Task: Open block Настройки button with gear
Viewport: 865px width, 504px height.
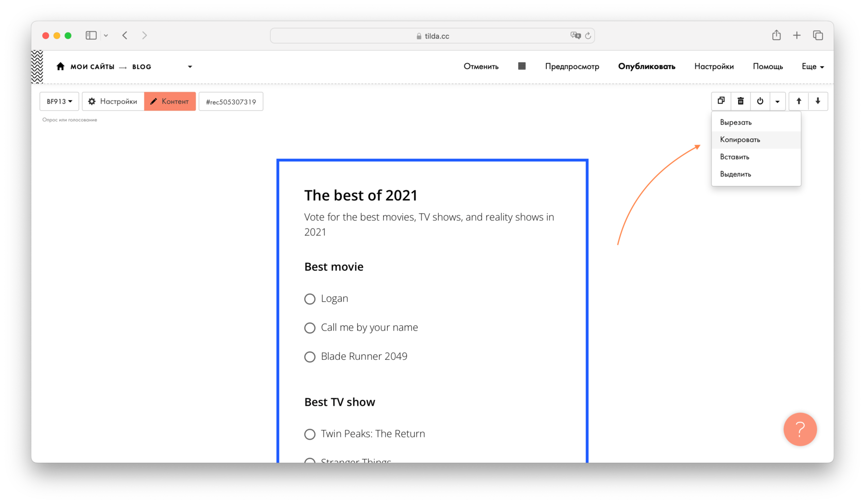Action: [x=113, y=101]
